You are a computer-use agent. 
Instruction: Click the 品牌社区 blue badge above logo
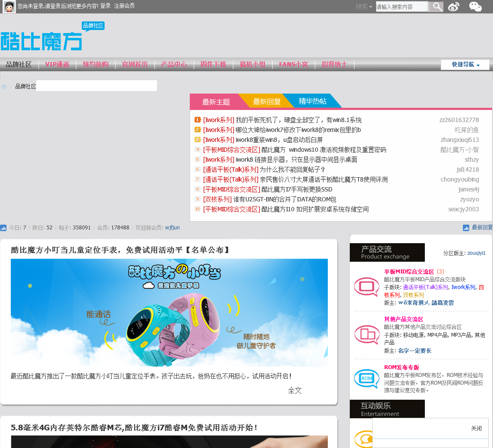click(93, 26)
